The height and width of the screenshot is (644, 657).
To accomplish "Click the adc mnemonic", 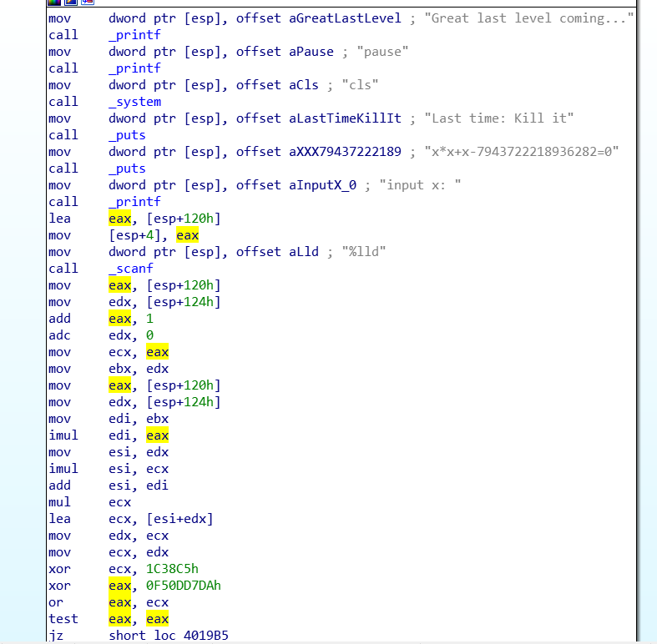I will coord(60,335).
